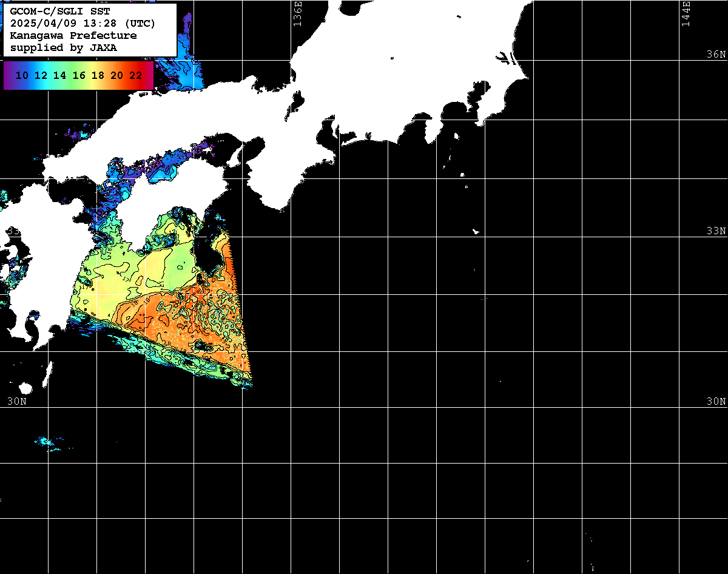The height and width of the screenshot is (574, 728).
Task: Click the "36N" latitude label
Action: tap(716, 54)
